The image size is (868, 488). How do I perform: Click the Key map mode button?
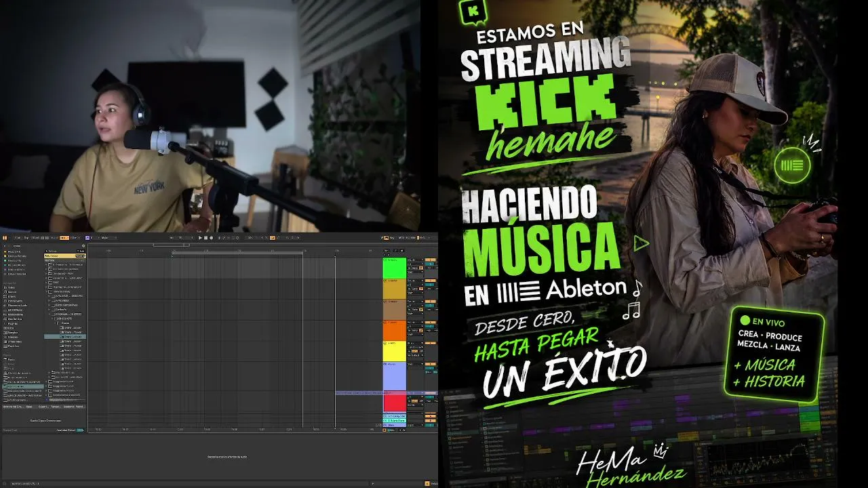392,238
